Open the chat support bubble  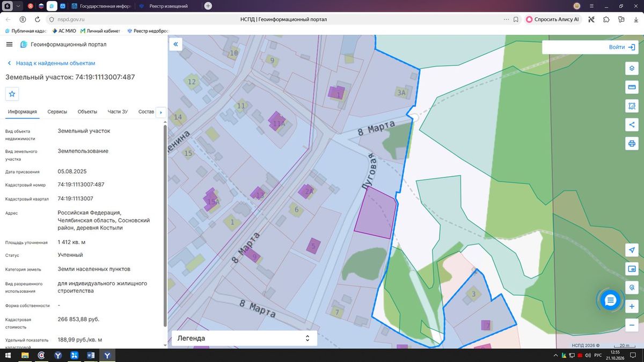tap(610, 300)
